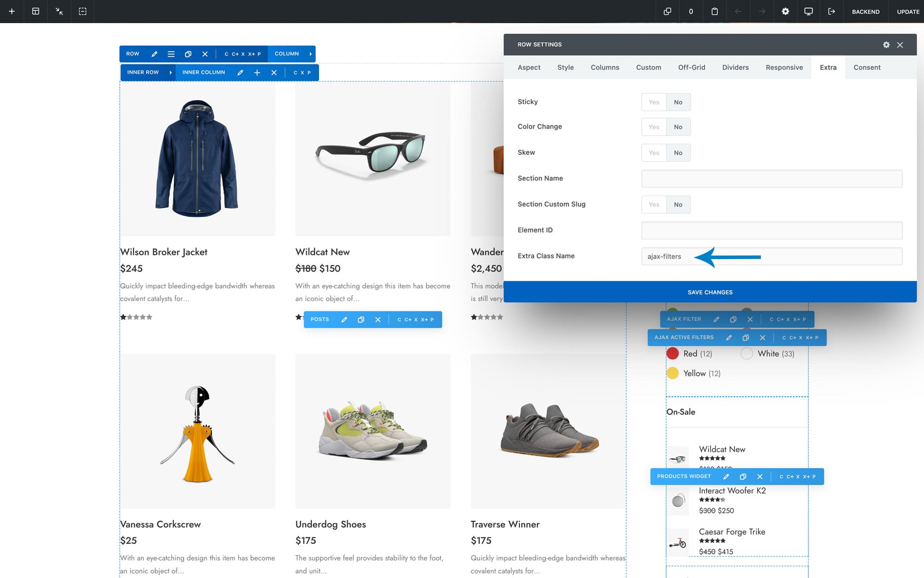Set Section Custom Slug to Yes
This screenshot has height=578, width=924.
pos(654,205)
